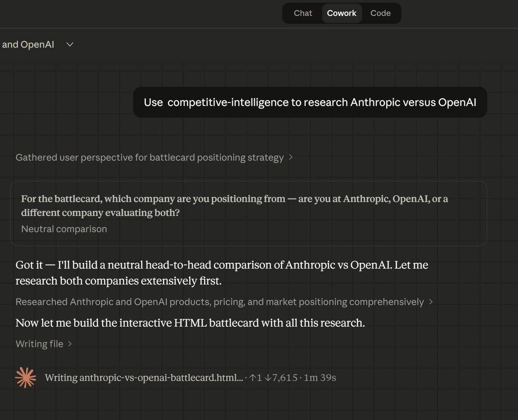
Task: Expand the 'Writing file' step
Action: (x=44, y=344)
